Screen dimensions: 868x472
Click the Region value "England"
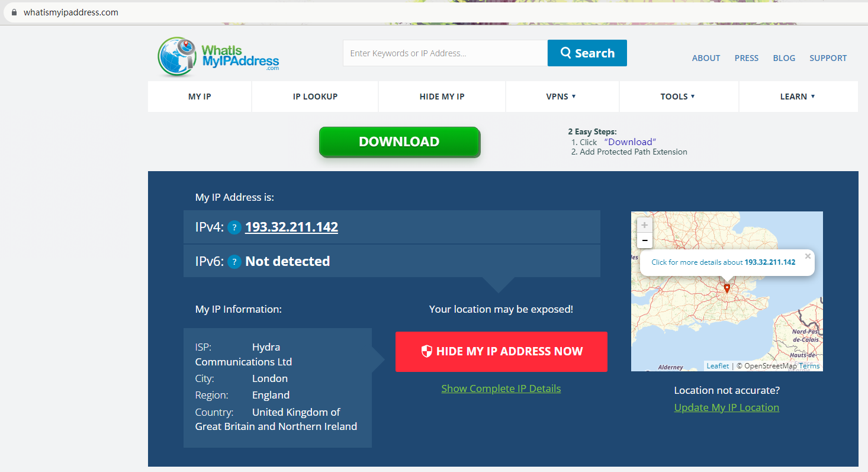coord(271,395)
